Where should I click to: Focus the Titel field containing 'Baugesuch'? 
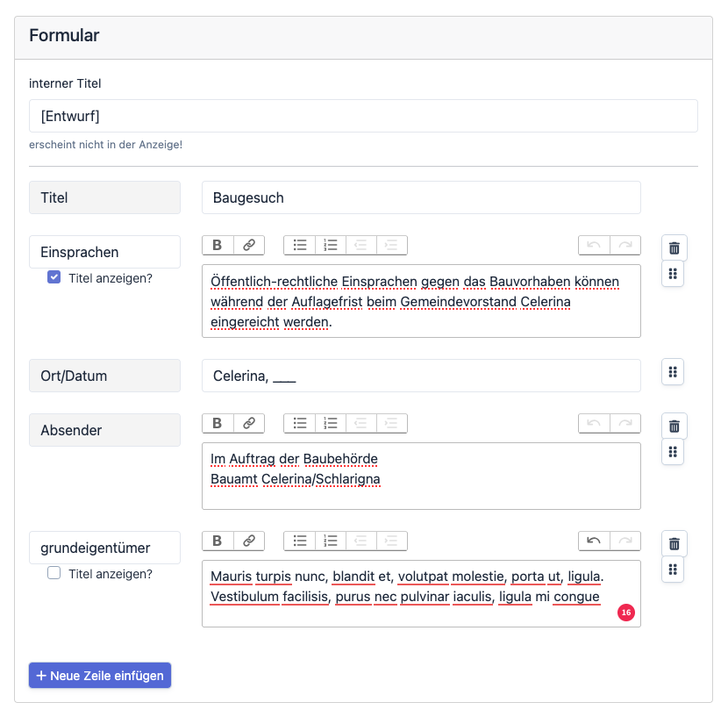[421, 197]
